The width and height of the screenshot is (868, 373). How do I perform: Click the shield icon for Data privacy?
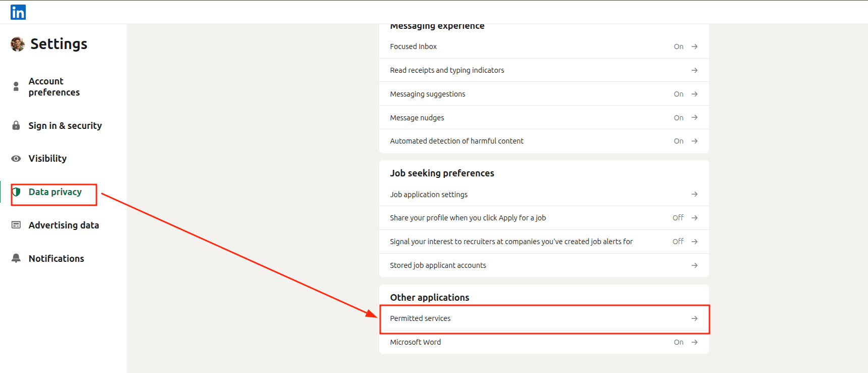[16, 192]
